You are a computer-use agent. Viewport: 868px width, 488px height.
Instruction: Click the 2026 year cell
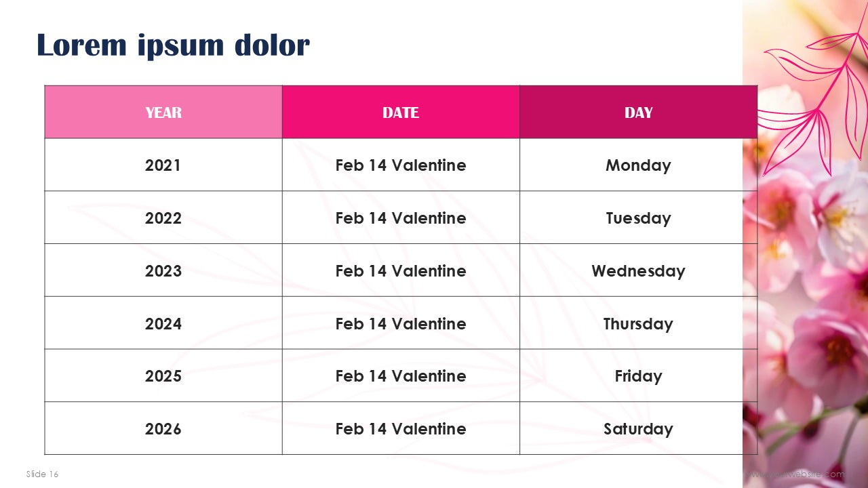(163, 428)
